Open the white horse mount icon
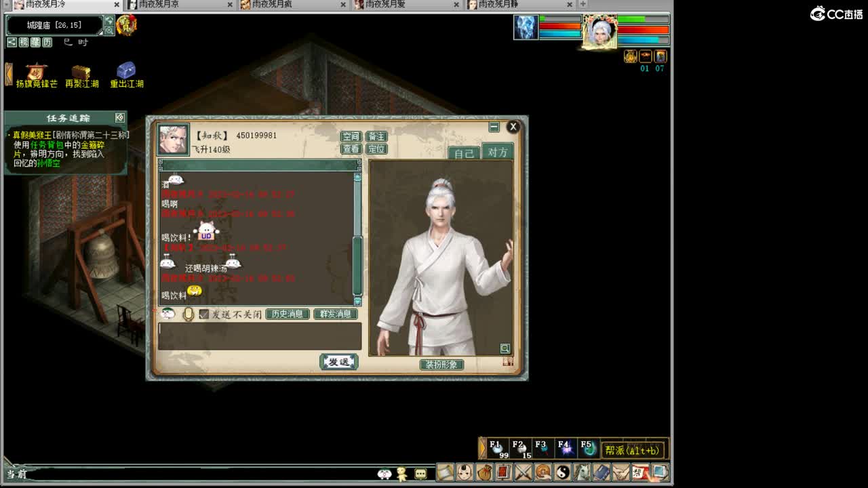The width and height of the screenshot is (868, 488). point(582,472)
